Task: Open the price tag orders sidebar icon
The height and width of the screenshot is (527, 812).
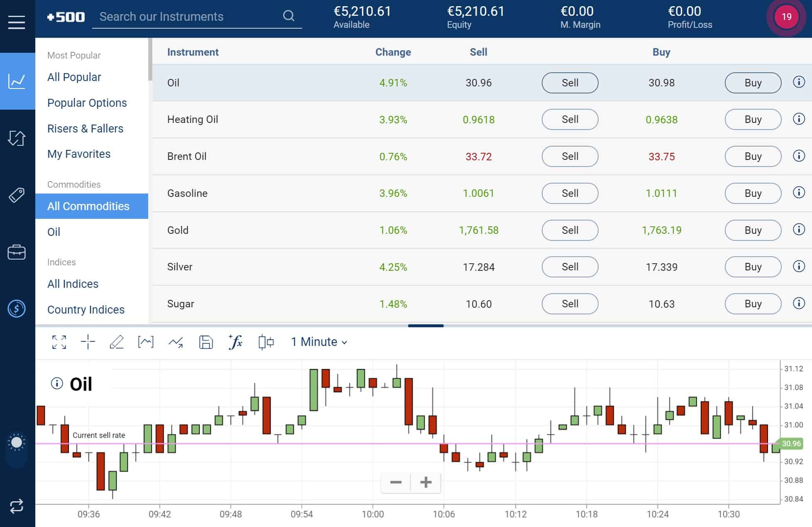Action: click(17, 195)
